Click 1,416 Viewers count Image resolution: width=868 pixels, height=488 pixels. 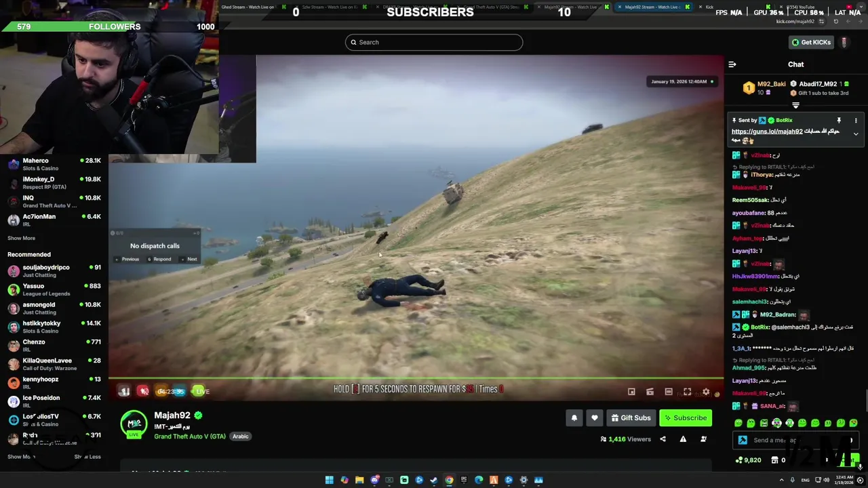coord(625,439)
